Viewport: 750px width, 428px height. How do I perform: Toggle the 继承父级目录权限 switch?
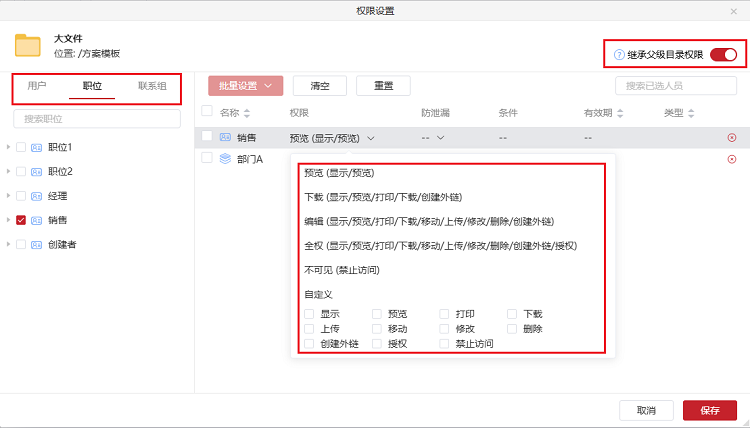click(x=724, y=55)
